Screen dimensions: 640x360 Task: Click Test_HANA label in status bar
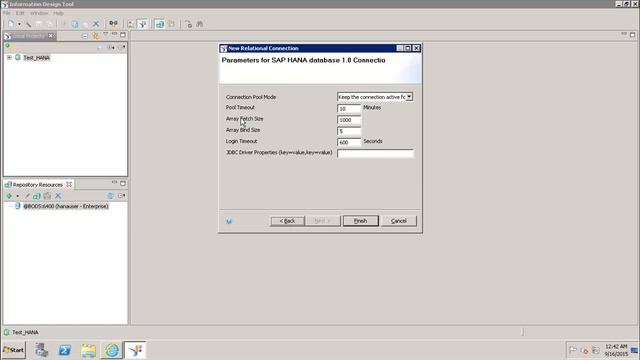(25, 332)
